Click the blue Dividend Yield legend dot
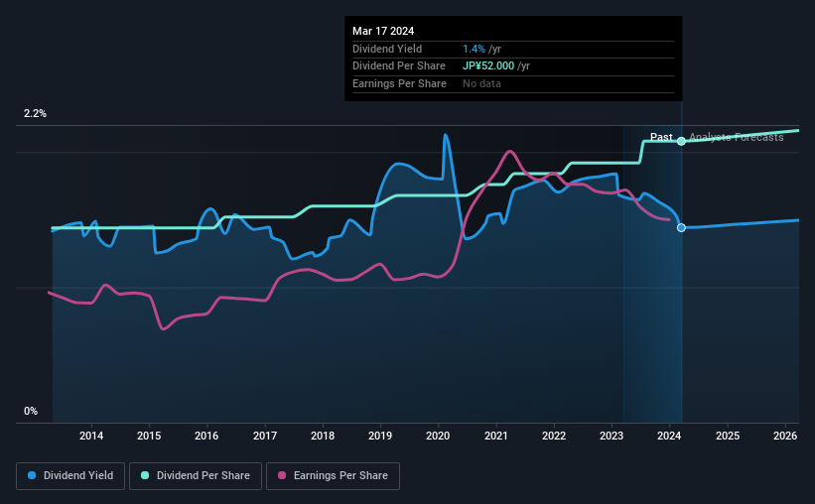This screenshot has width=815, height=504. click(32, 475)
